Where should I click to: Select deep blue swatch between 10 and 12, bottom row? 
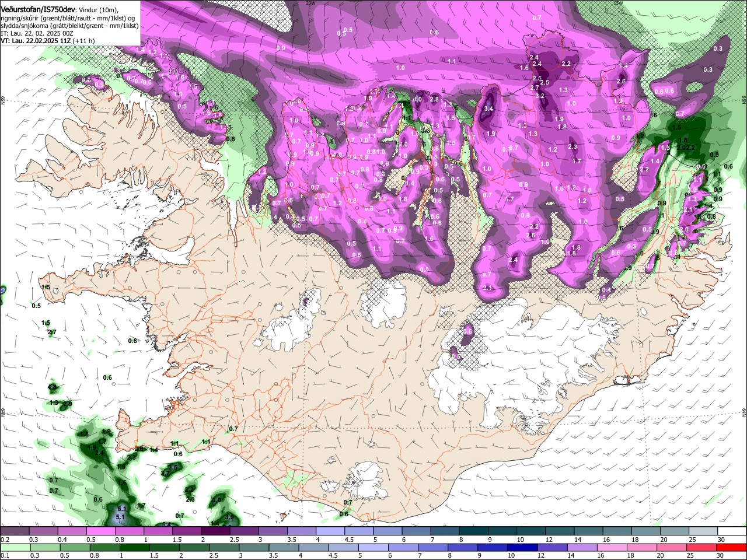521,547
